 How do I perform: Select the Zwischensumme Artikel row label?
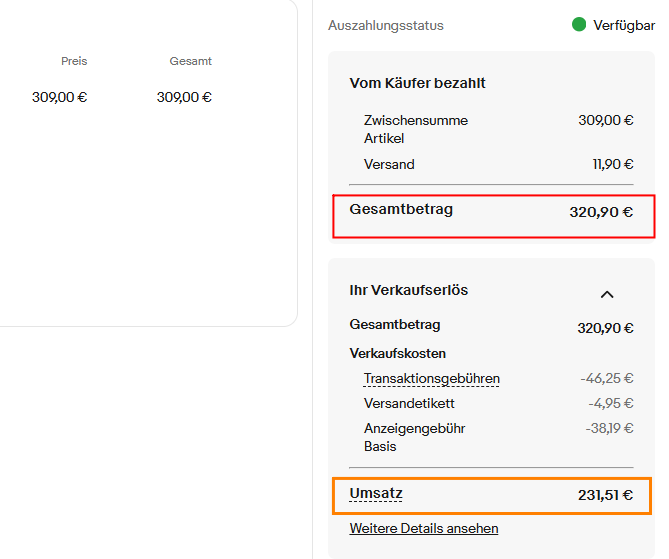[416, 129]
